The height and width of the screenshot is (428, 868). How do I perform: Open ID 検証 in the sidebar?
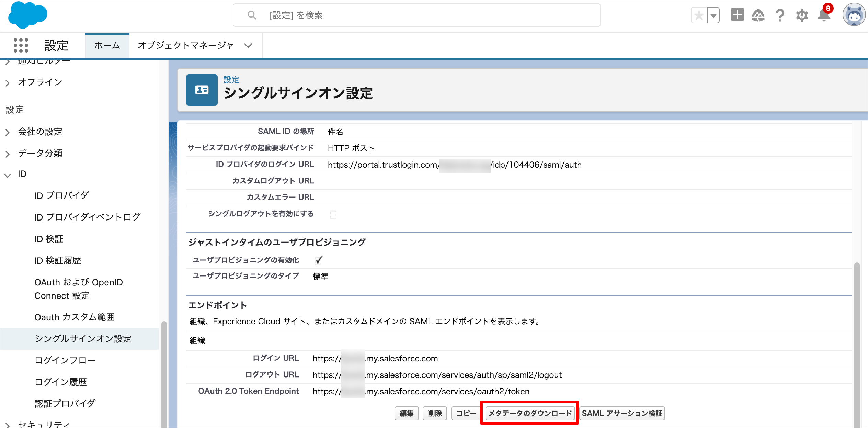tap(49, 239)
